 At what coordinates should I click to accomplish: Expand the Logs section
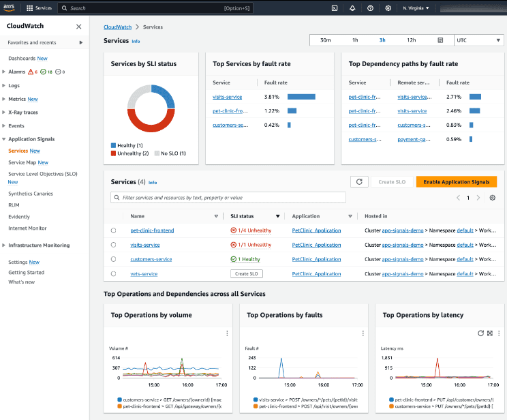click(3, 85)
